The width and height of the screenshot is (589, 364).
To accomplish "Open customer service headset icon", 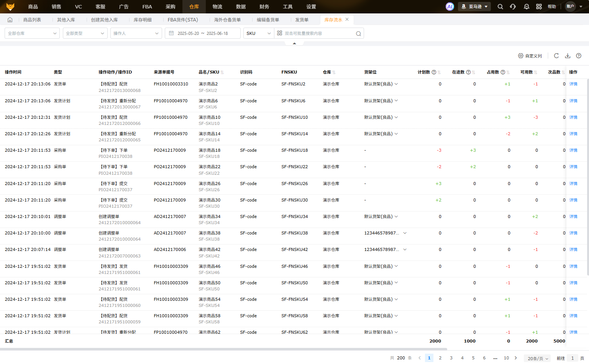I will tap(513, 7).
